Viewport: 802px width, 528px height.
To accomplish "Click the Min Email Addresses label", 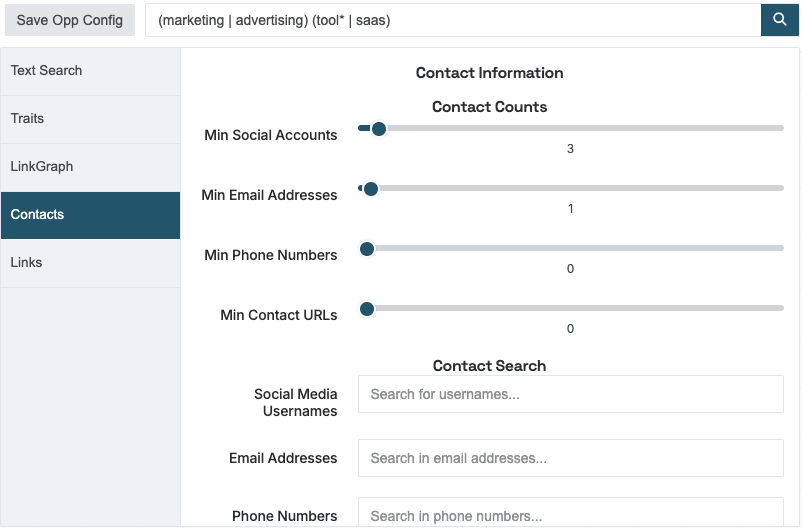I will coord(269,195).
